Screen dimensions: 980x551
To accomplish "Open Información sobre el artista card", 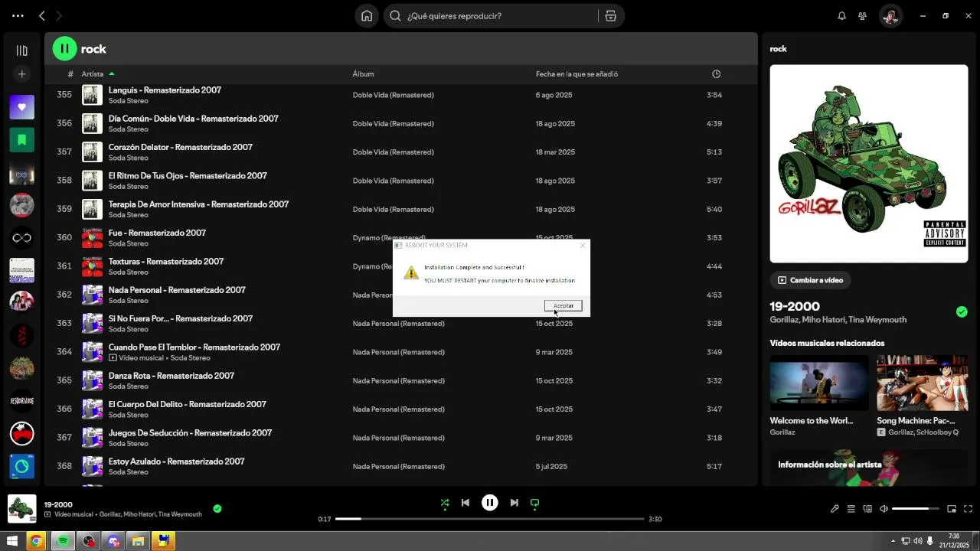I will pyautogui.click(x=869, y=467).
